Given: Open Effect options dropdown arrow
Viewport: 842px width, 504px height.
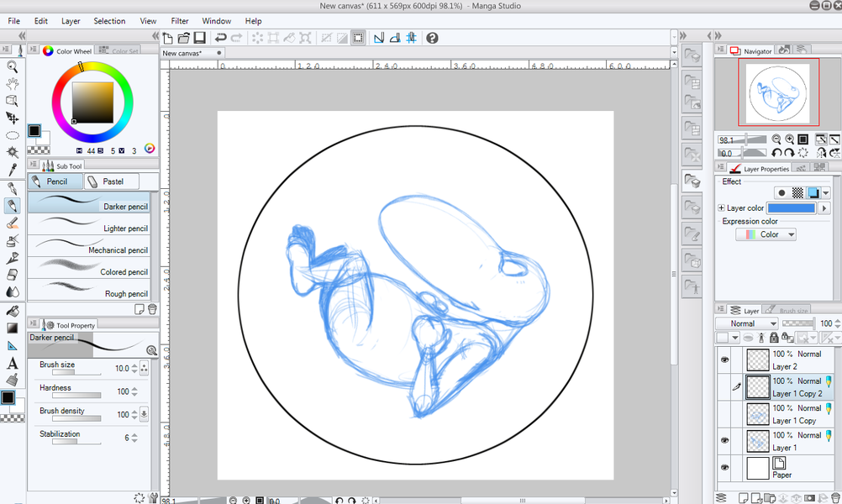Looking at the screenshot, I should point(826,192).
